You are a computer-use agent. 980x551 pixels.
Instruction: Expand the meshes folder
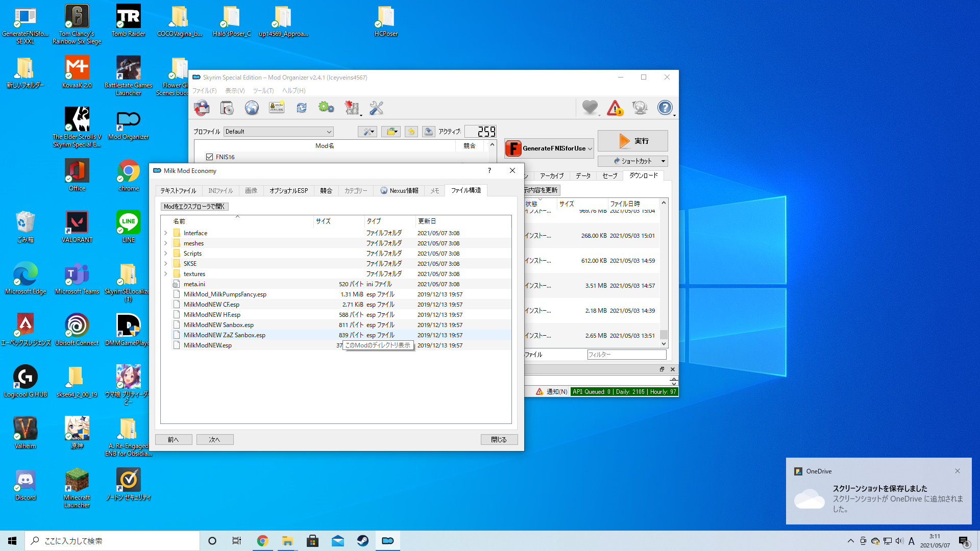click(166, 243)
